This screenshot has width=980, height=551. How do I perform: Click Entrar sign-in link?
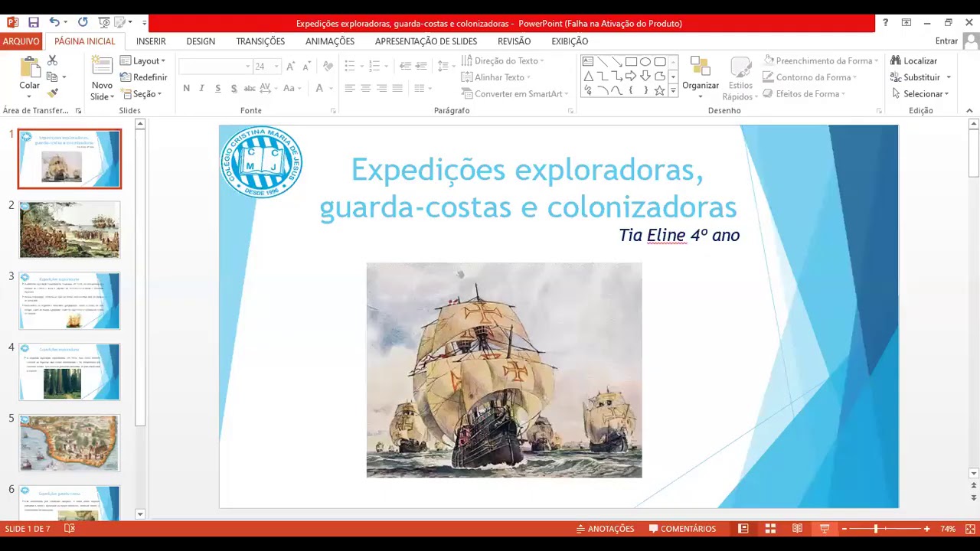point(946,41)
